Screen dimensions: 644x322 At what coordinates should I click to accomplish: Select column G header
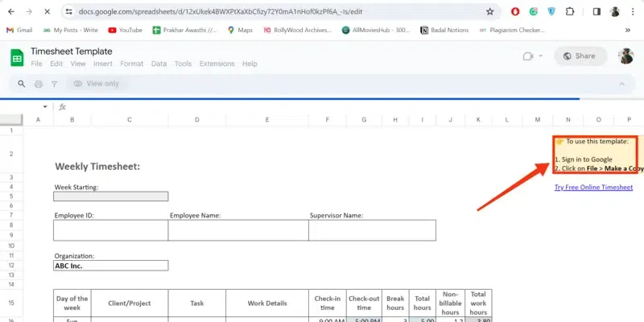tap(365, 119)
